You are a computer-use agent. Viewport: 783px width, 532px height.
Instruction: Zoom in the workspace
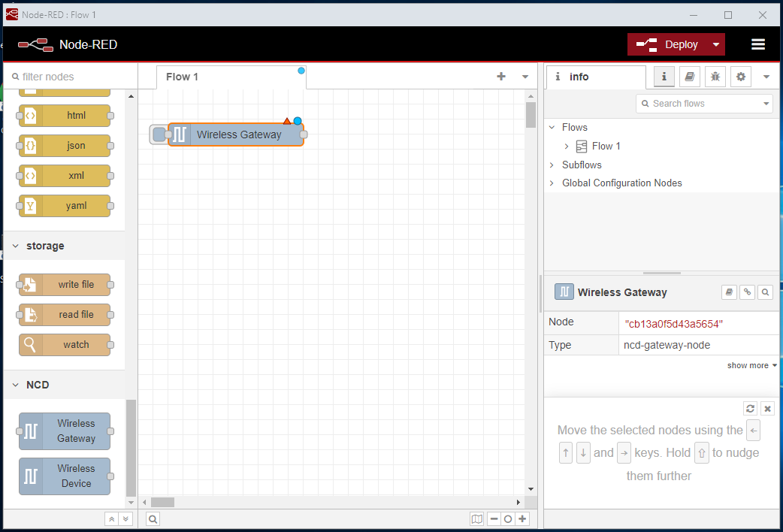pyautogui.click(x=522, y=519)
